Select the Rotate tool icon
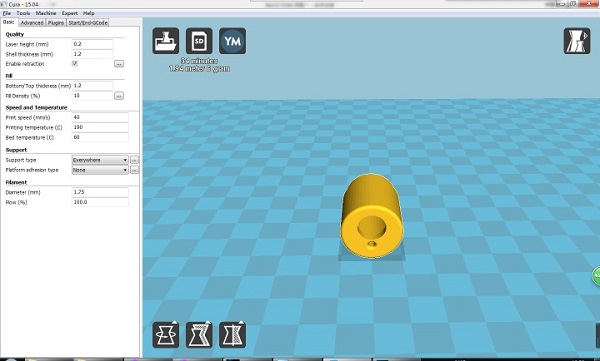 (166, 335)
